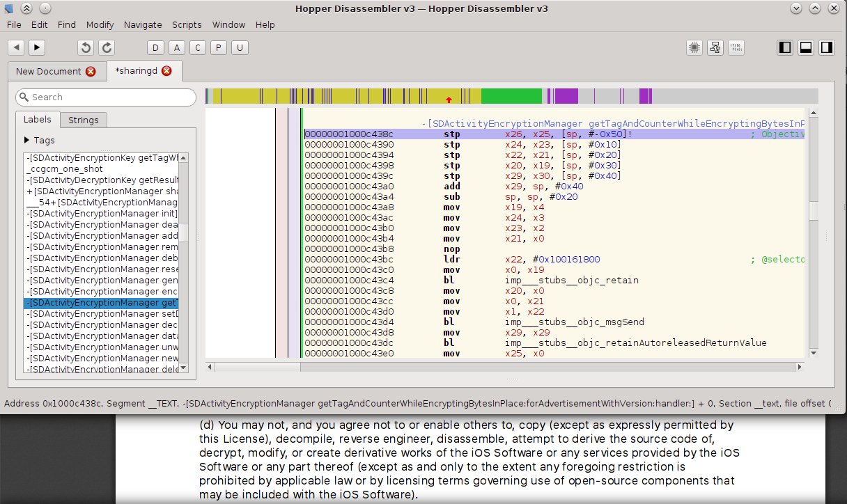Select the highlighted SDActivityEncryptionManager get label
847x504 pixels.
(102, 303)
